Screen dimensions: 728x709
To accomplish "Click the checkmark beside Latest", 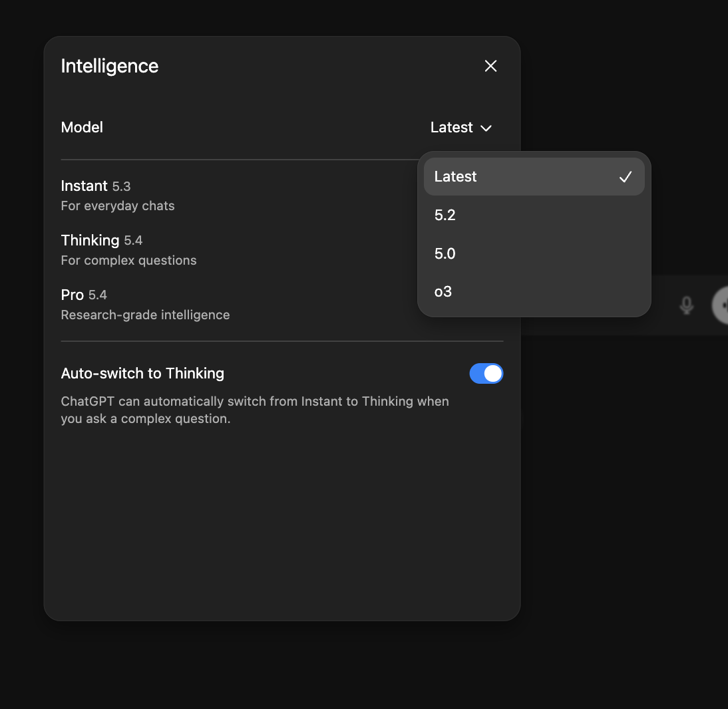I will [x=625, y=177].
